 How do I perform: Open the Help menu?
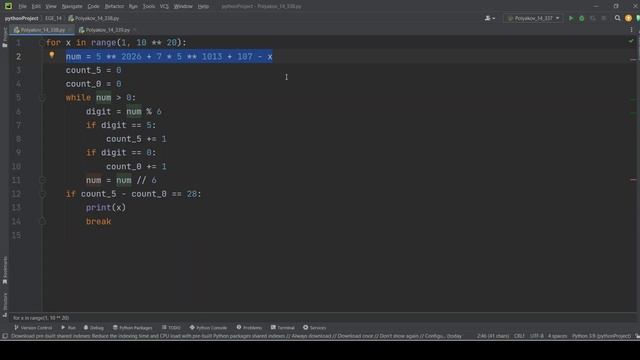click(x=203, y=7)
